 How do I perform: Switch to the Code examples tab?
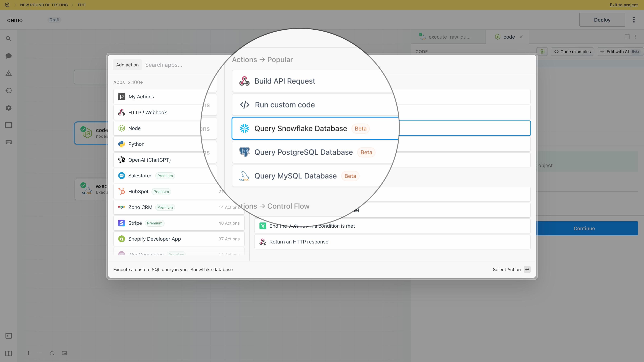(x=572, y=52)
